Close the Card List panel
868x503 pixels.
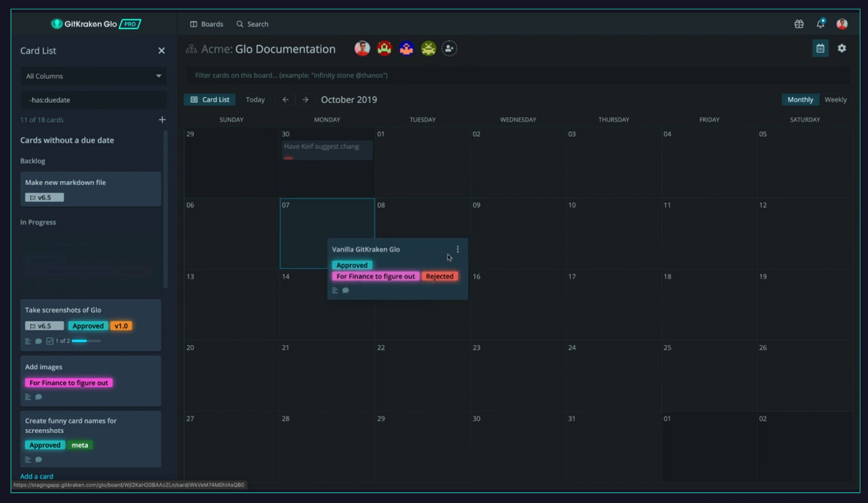tap(161, 51)
